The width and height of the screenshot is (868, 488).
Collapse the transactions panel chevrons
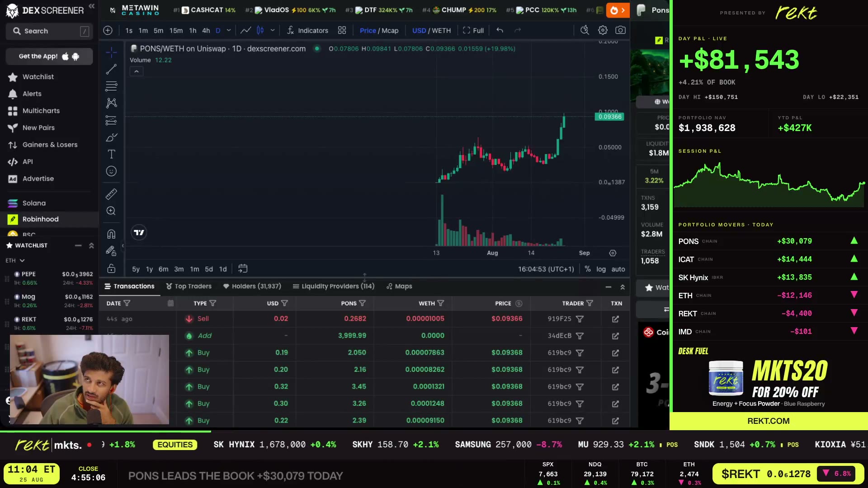tap(623, 287)
